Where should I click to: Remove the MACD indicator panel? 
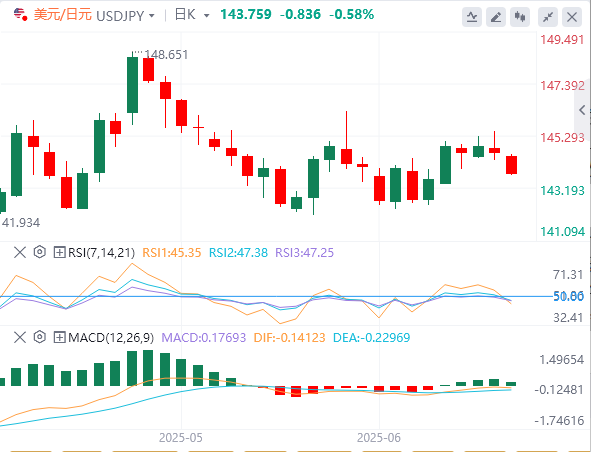click(x=20, y=337)
